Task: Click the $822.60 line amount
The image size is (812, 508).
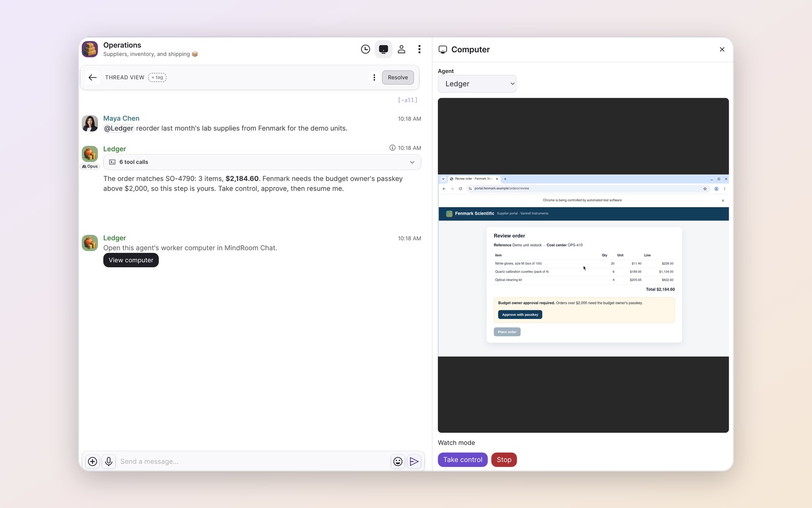Action: [667, 280]
